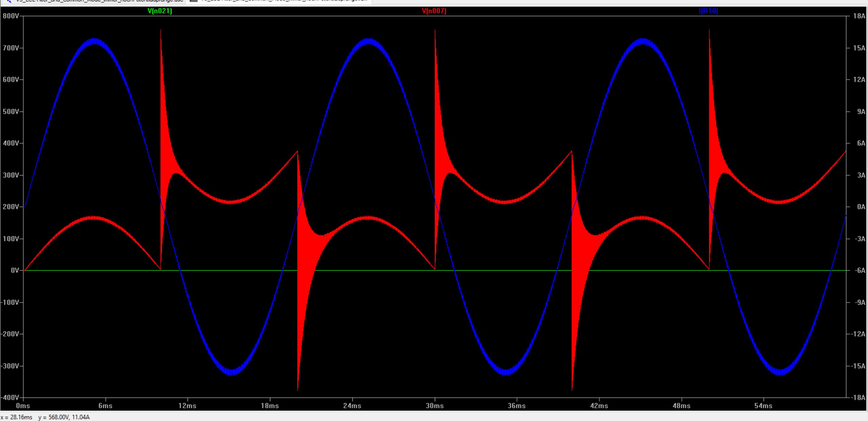Click the red V(n007) trace label
This screenshot has height=421, width=868.
(x=434, y=11)
